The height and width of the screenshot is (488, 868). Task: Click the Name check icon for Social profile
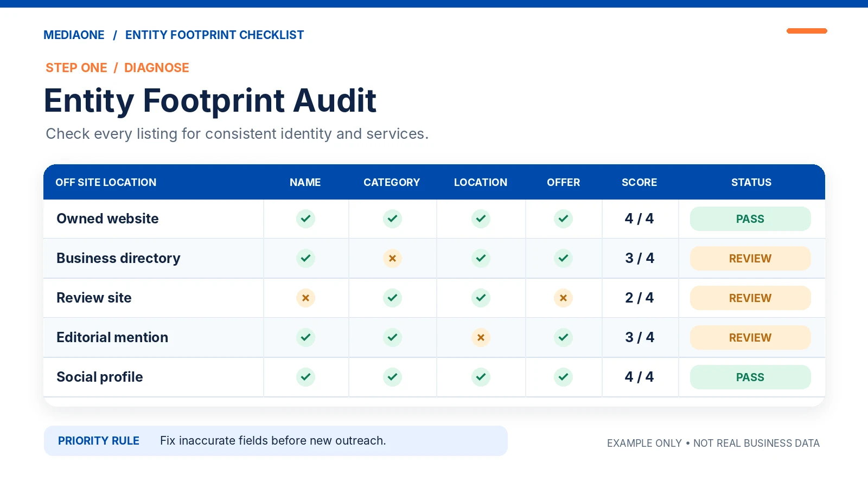pos(305,377)
